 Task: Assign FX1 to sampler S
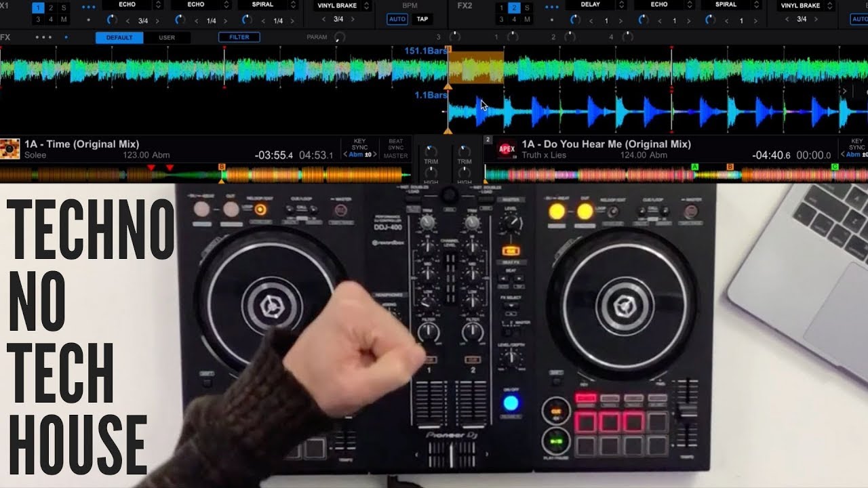coord(64,8)
